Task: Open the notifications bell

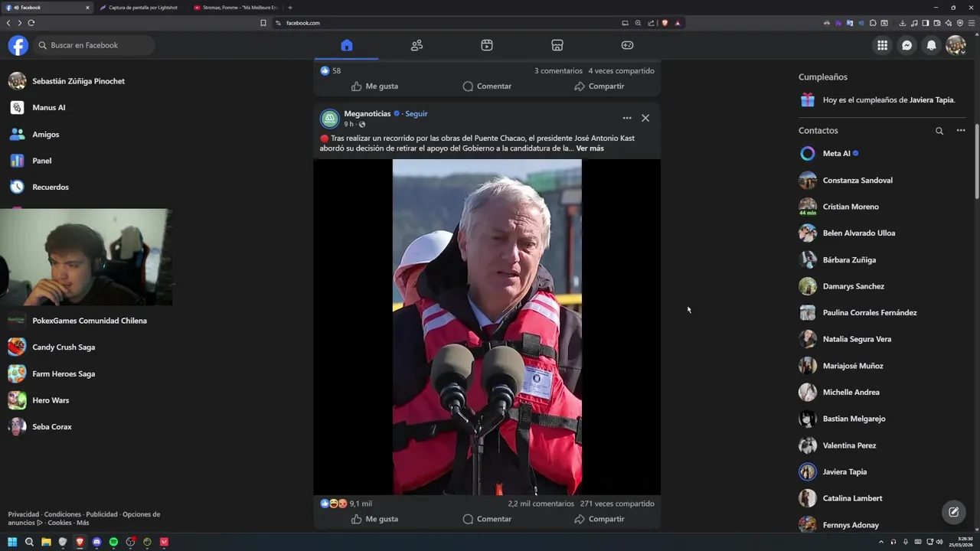Action: (931, 45)
